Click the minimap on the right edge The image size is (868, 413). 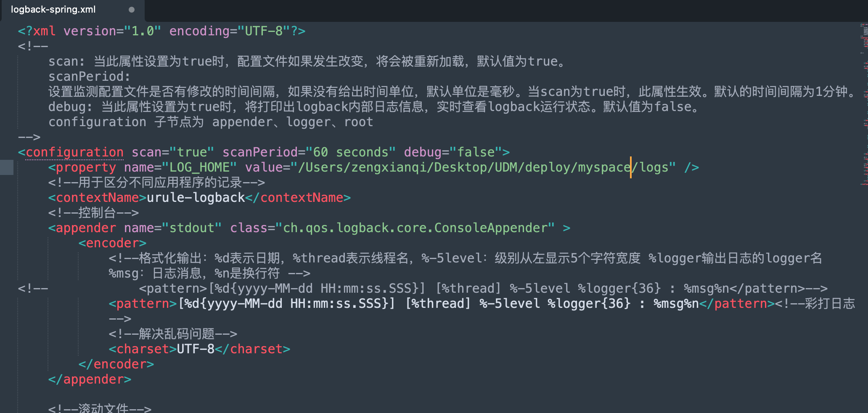(x=864, y=105)
